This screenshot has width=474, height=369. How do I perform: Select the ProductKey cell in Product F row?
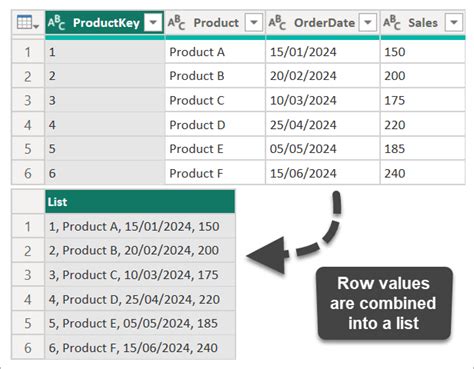point(105,173)
